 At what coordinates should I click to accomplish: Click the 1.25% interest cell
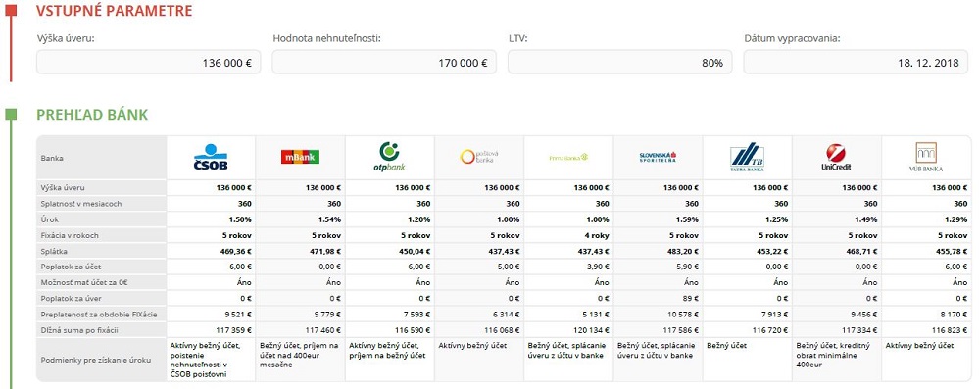point(747,219)
